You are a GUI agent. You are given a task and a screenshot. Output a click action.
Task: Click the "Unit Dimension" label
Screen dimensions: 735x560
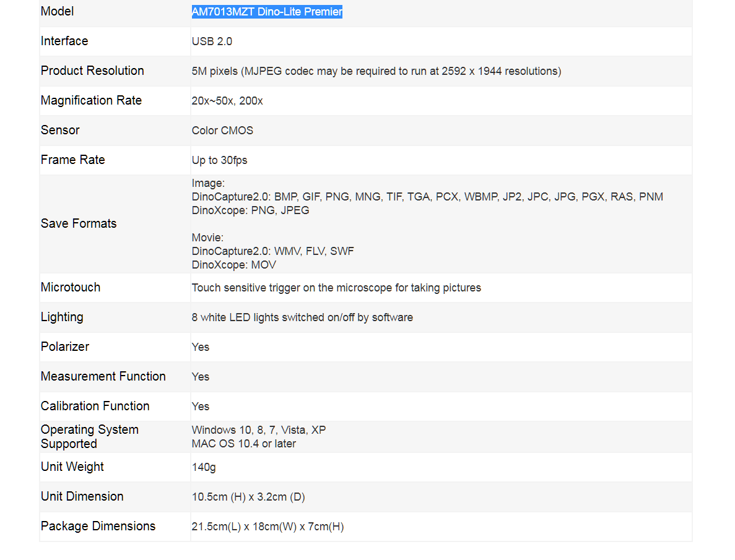pyautogui.click(x=82, y=496)
